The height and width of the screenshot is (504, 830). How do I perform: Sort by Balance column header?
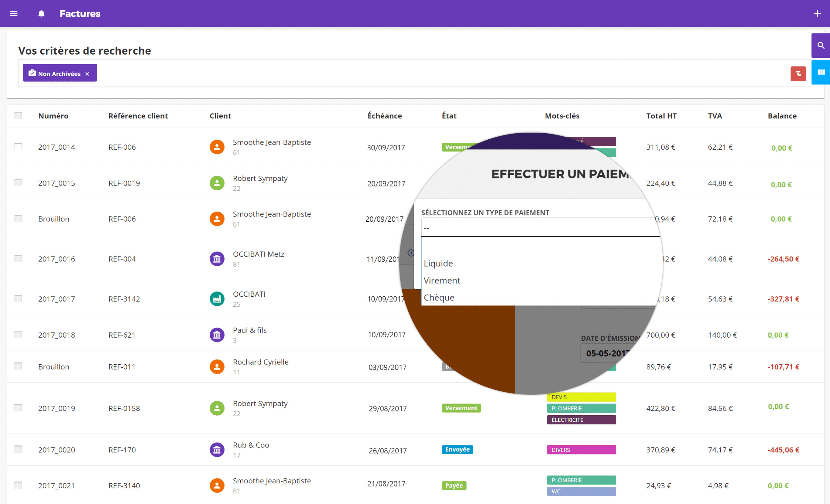click(x=782, y=116)
